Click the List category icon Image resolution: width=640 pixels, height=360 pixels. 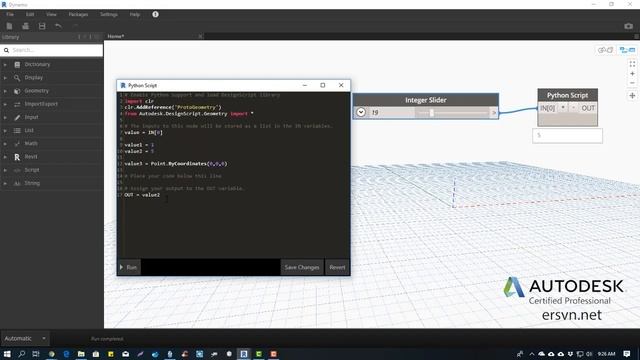[x=17, y=130]
